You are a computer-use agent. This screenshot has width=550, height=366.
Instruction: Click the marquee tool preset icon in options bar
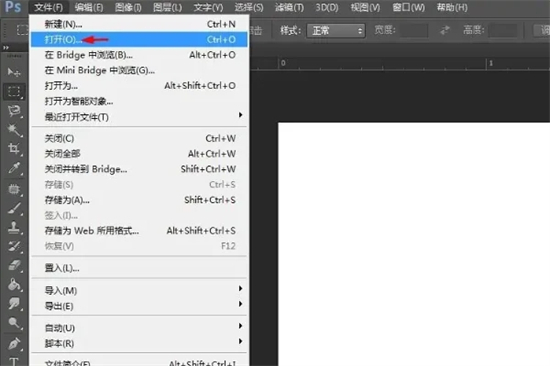click(22, 30)
